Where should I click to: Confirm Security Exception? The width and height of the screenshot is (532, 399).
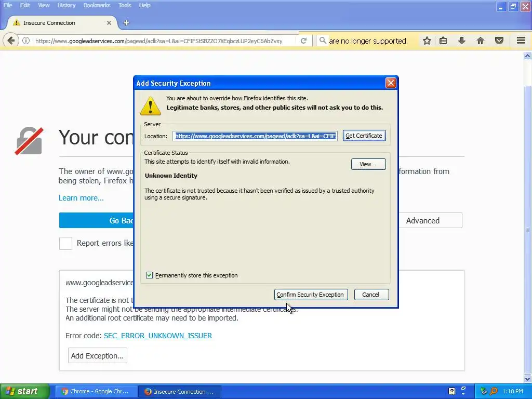[311, 295]
